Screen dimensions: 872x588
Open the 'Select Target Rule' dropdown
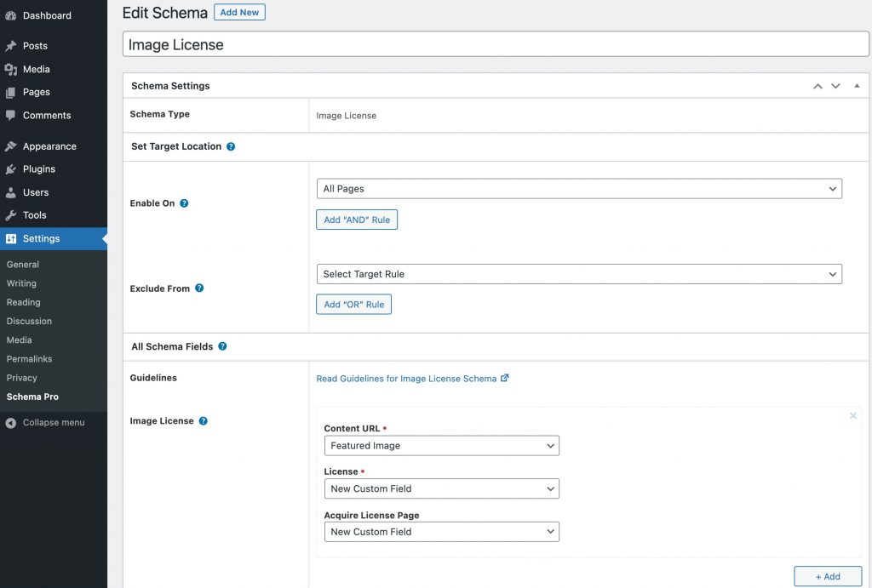pyautogui.click(x=578, y=274)
